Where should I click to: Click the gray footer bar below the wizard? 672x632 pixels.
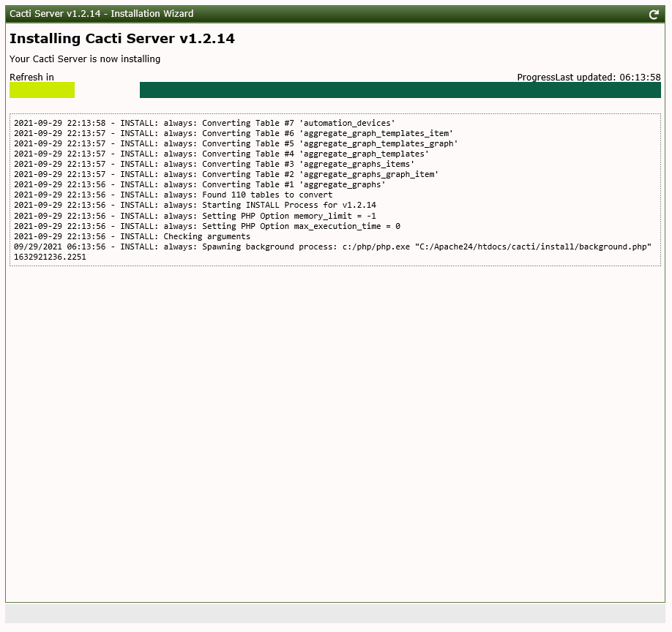[x=335, y=614]
